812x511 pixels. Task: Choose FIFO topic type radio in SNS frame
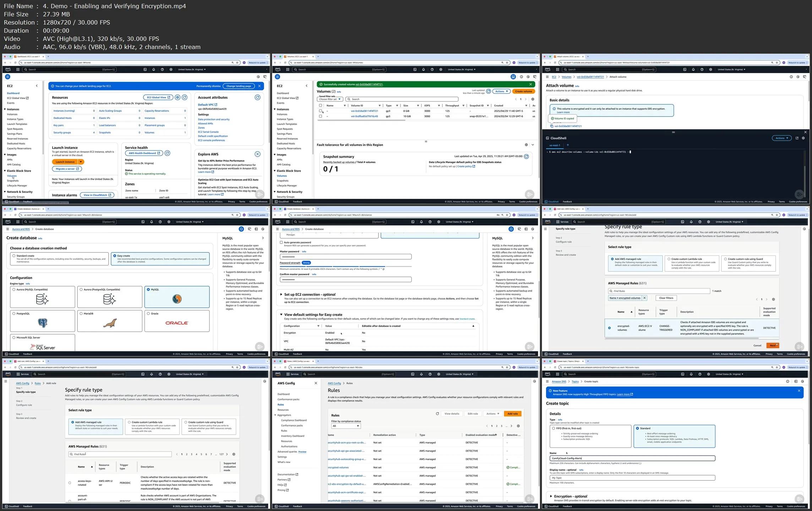click(x=554, y=428)
